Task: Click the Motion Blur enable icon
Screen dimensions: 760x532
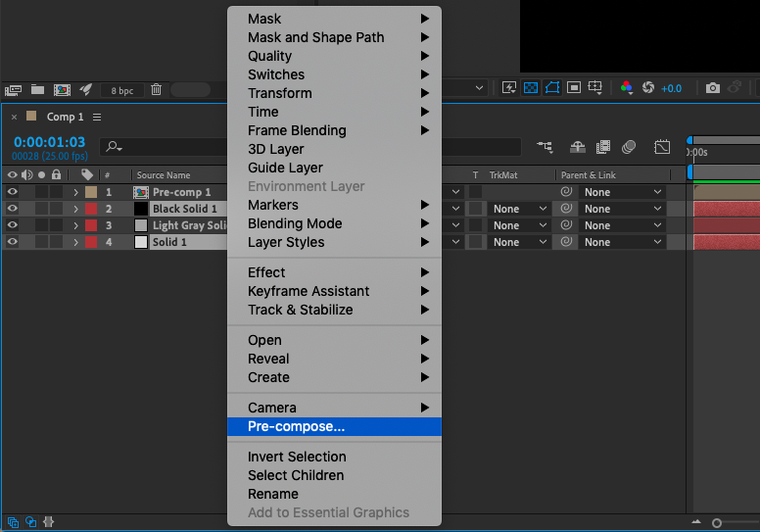Action: pyautogui.click(x=629, y=147)
